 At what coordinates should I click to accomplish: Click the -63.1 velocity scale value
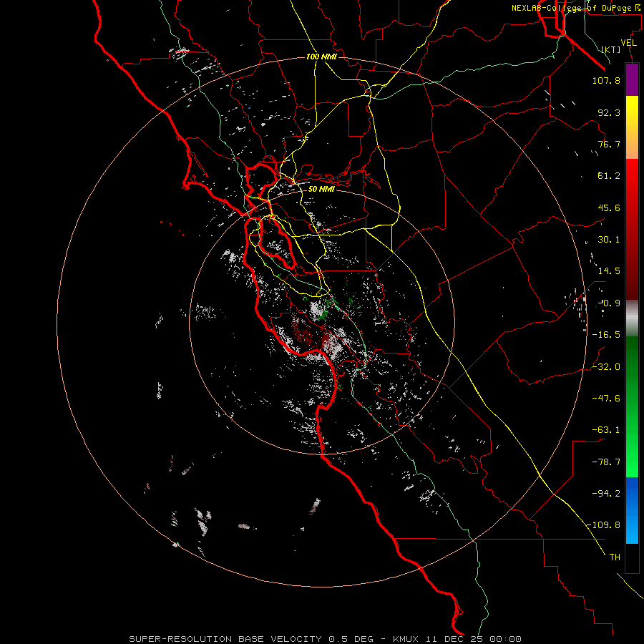pos(606,430)
